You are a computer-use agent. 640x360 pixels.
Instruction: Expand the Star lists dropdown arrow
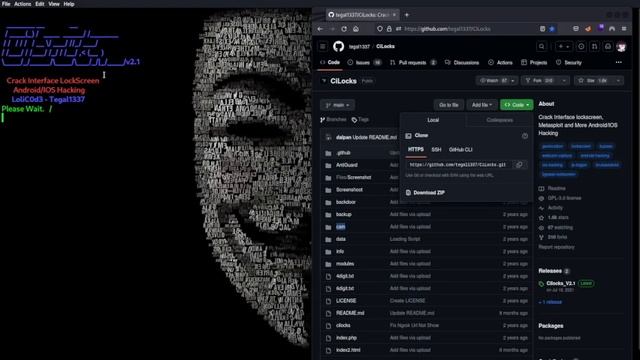point(618,81)
